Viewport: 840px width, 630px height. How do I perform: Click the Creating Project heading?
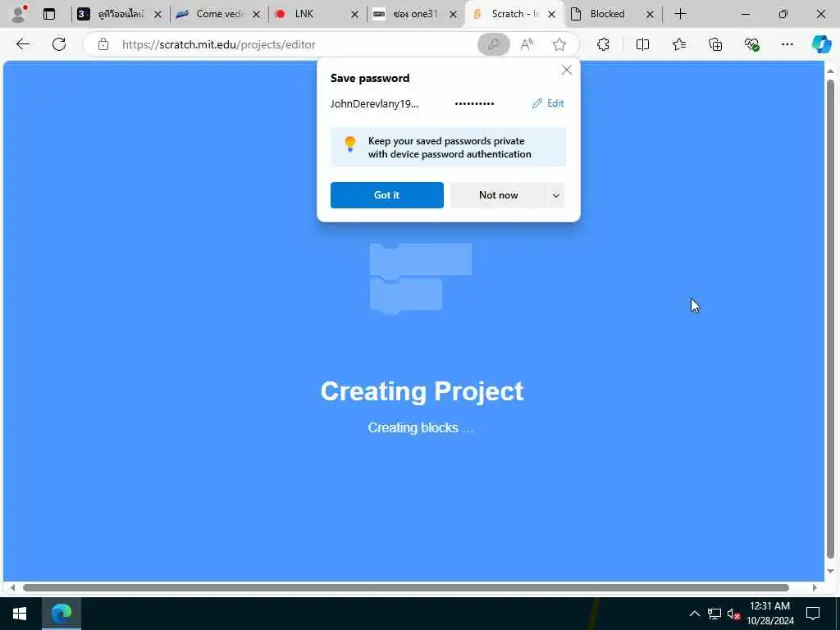pyautogui.click(x=422, y=391)
